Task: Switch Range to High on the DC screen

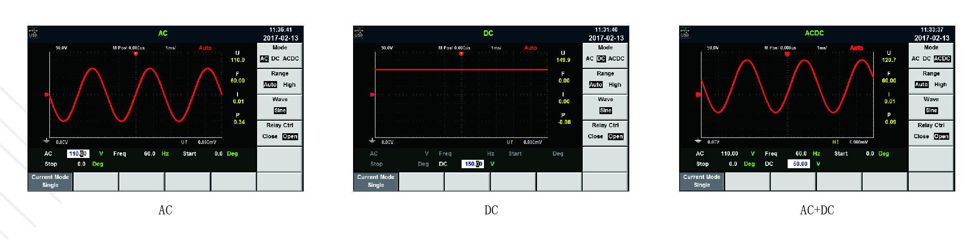Action: pos(615,85)
